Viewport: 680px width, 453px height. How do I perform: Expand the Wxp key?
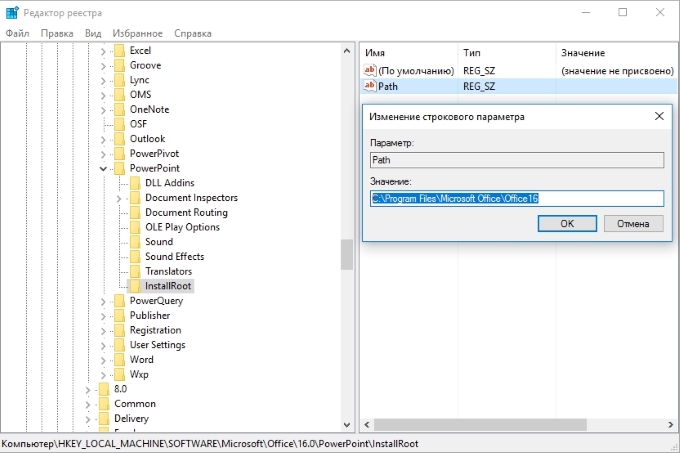coord(103,375)
